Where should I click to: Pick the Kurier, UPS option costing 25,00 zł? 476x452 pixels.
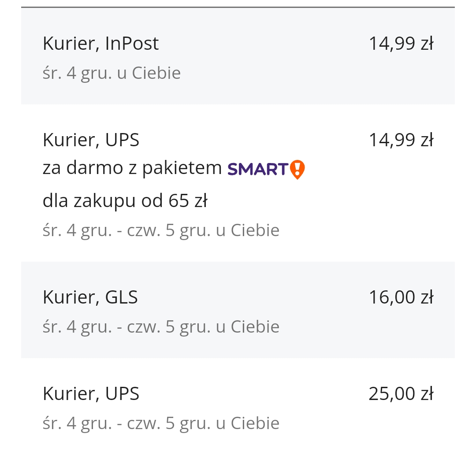[91, 393]
